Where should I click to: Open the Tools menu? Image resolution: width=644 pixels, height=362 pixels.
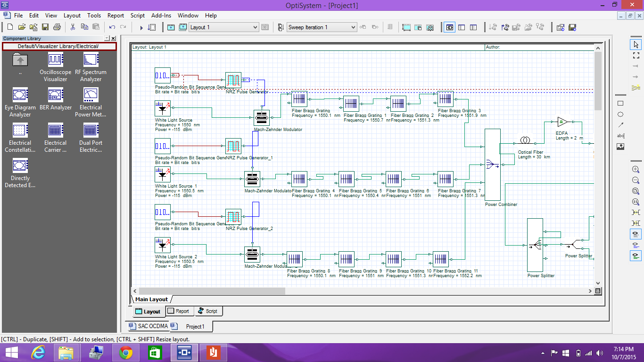pos(94,16)
